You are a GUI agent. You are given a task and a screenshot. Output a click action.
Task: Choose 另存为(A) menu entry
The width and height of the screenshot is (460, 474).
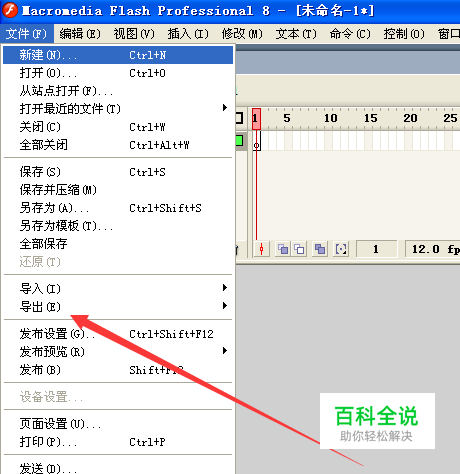(x=118, y=208)
